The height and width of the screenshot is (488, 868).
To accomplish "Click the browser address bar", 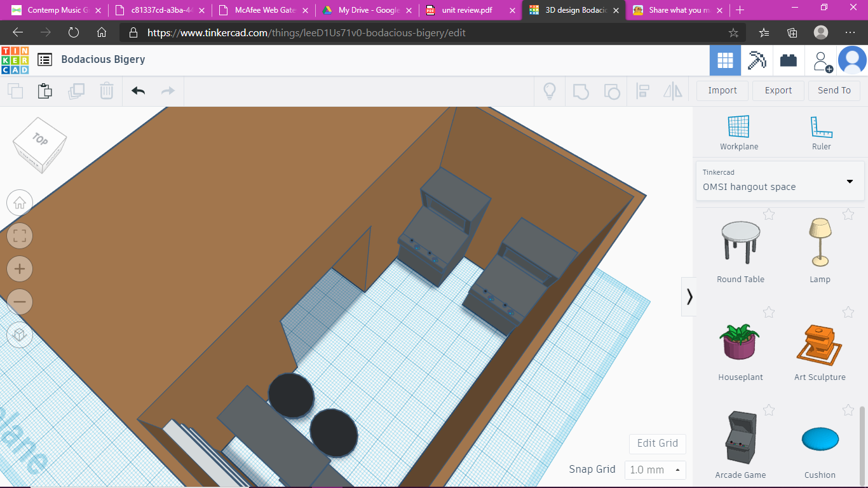I will point(432,32).
